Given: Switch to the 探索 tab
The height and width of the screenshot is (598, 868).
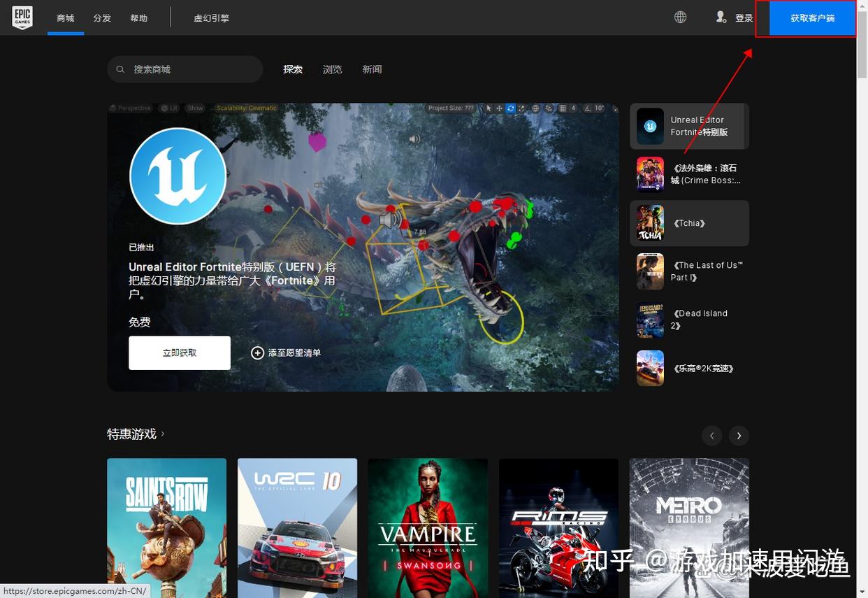Looking at the screenshot, I should click(293, 69).
